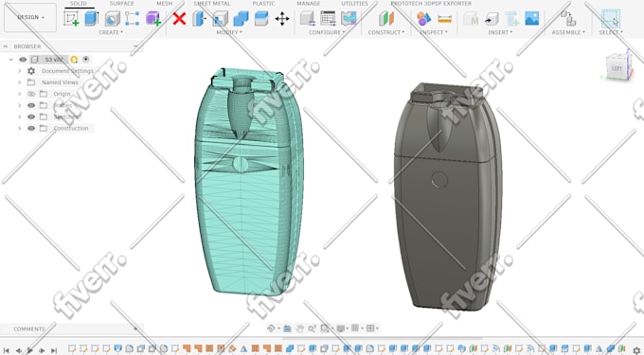
Task: Click the Orbit icon in navigation bar
Action: pos(271,328)
